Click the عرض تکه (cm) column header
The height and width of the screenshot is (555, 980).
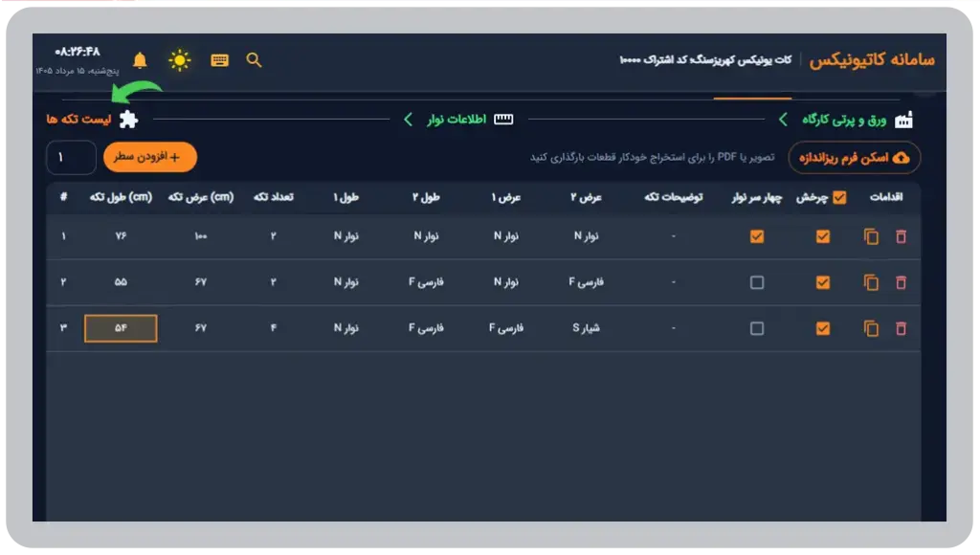pos(201,197)
